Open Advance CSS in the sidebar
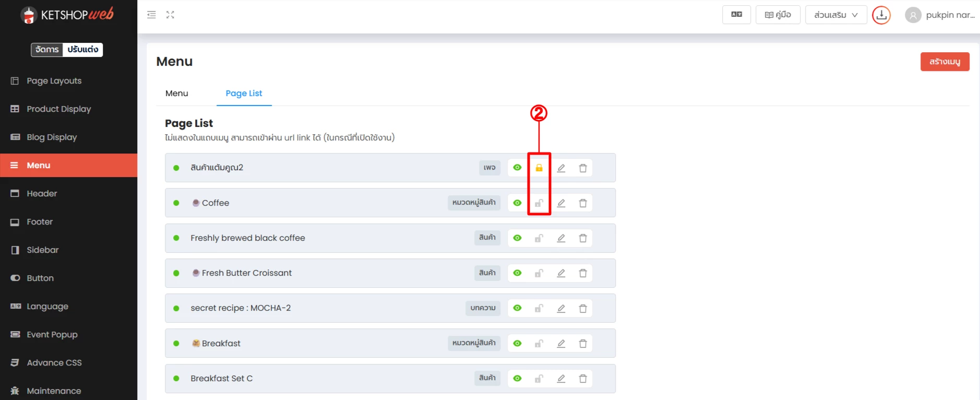Image resolution: width=980 pixels, height=400 pixels. pyautogui.click(x=68, y=362)
